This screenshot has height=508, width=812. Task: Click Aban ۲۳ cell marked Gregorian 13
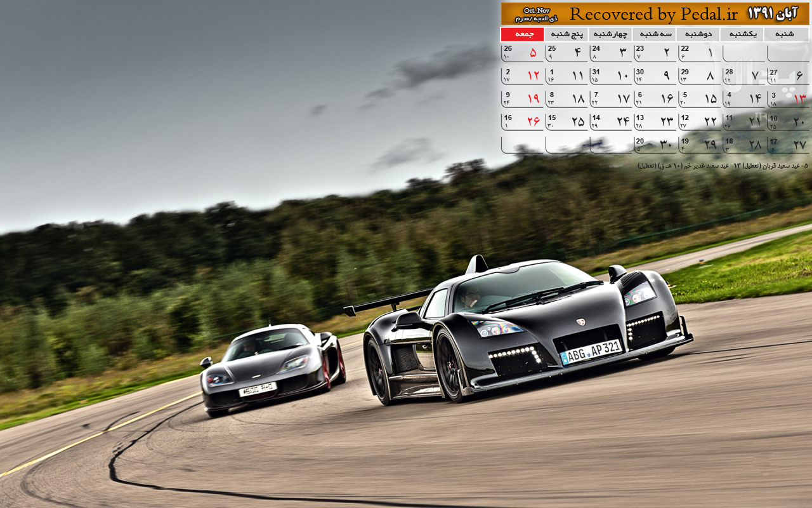point(654,121)
